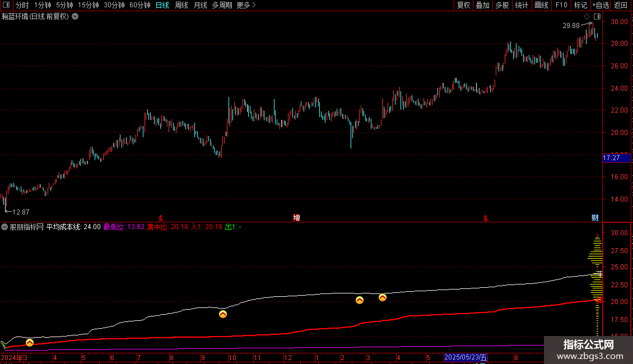Open the 统计 statistics tool
Image resolution: width=633 pixels, height=364 pixels.
click(x=522, y=5)
